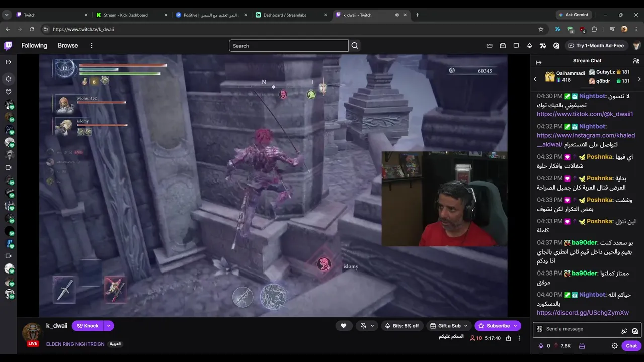The image size is (644, 362).
Task: Expand the left sidebar with arrow icon
Action: [x=8, y=62]
